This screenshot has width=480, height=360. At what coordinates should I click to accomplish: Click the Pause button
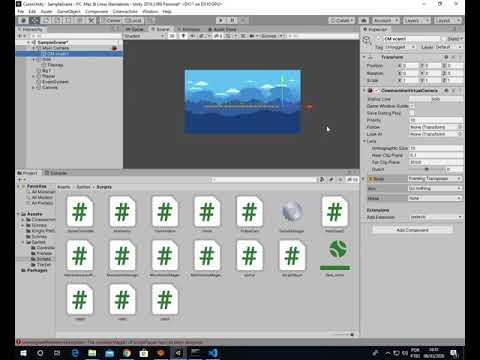[x=232, y=20]
